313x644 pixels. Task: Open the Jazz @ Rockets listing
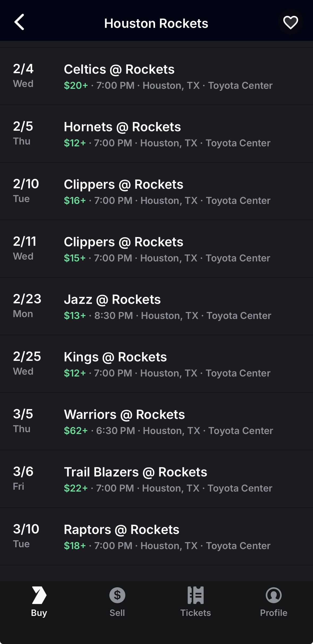coord(112,300)
